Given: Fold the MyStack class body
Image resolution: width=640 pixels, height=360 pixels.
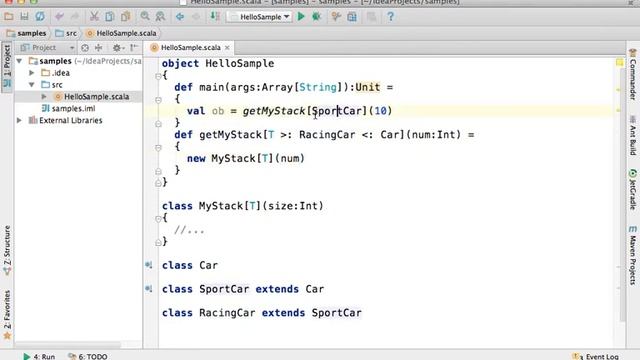Looking at the screenshot, I should coord(158,219).
